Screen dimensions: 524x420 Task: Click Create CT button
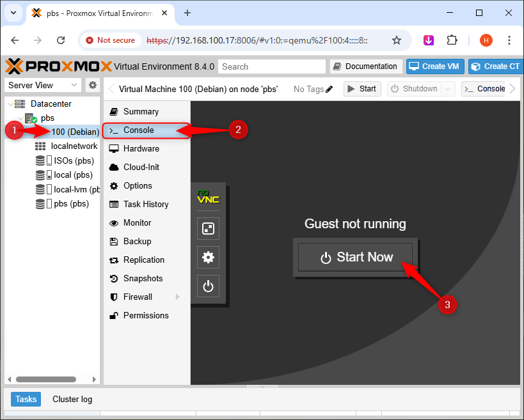pyautogui.click(x=496, y=66)
